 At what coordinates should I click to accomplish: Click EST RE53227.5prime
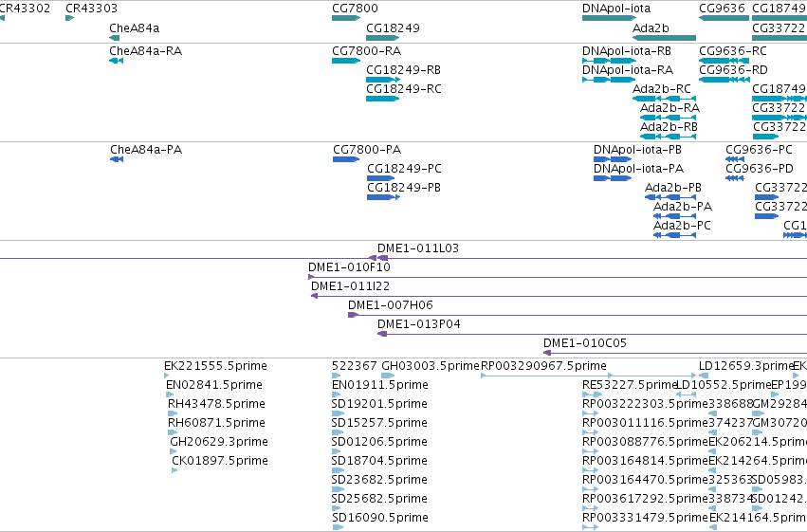click(x=629, y=385)
